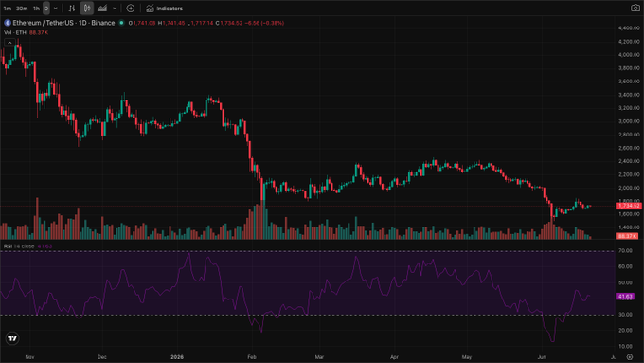This screenshot has height=363, width=644.
Task: Choose the area chart style icon
Action: pos(102,9)
